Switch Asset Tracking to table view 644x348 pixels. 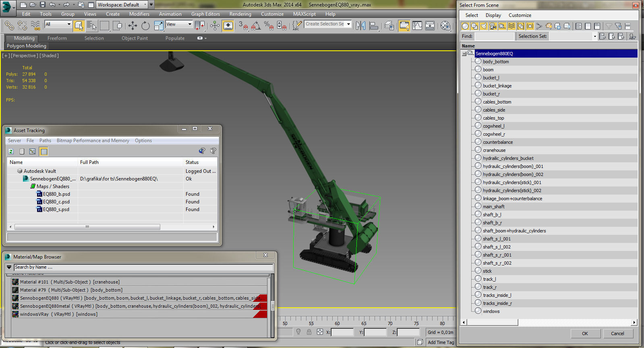44,151
